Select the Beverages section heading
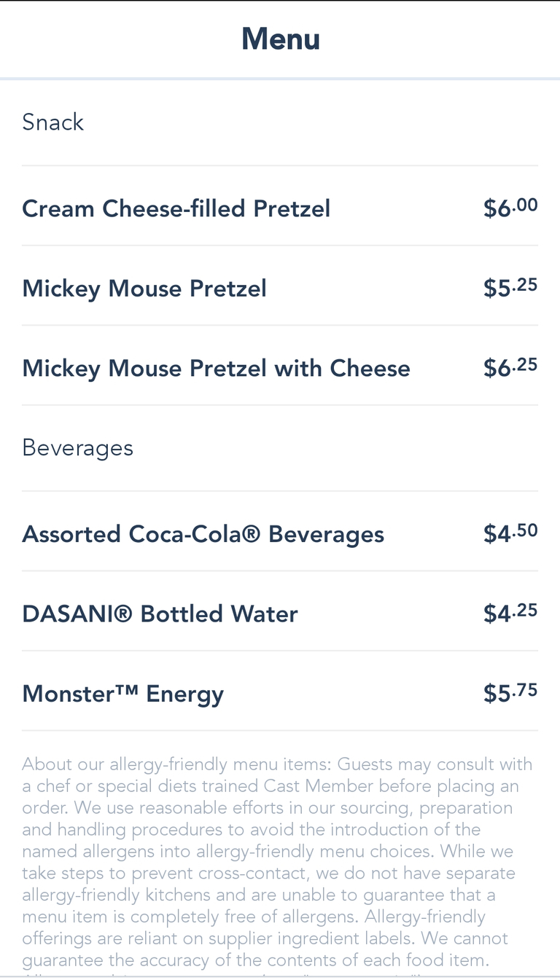Viewport: 560px width, 980px height. tap(78, 447)
